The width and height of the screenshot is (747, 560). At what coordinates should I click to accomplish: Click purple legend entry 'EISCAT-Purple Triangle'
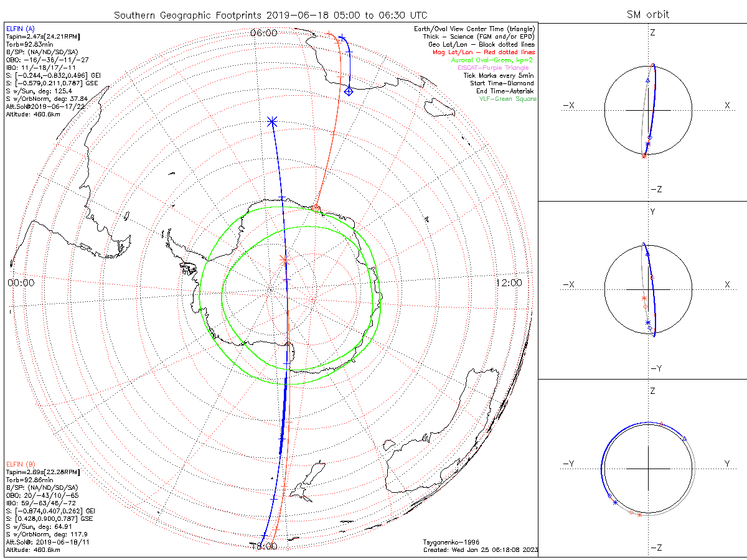coord(492,67)
